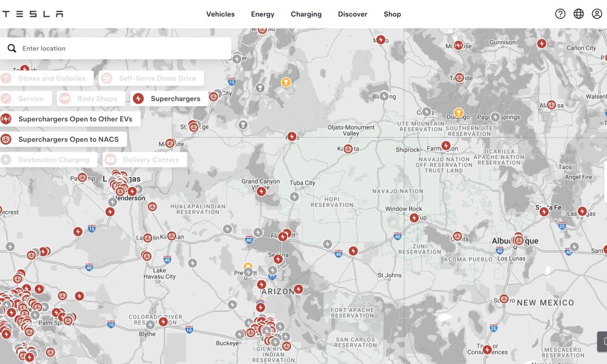The width and height of the screenshot is (607, 364).
Task: Open the region and language globe icon
Action: pos(578,14)
